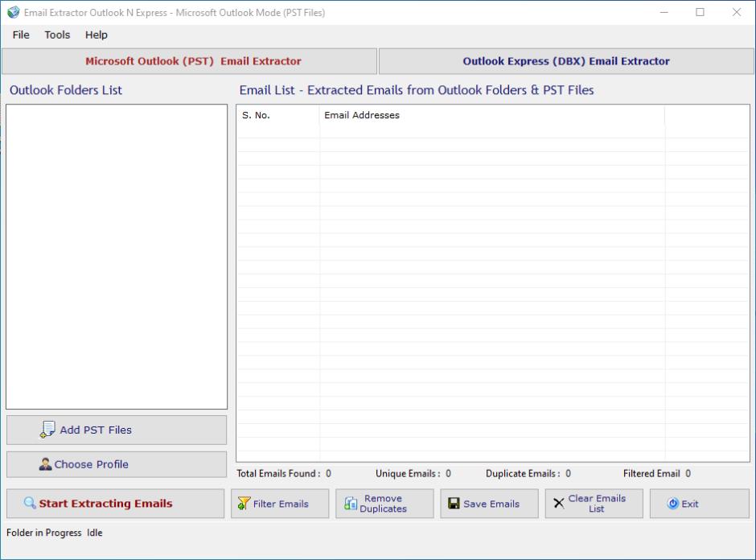
Task: Click 'Email List - Extracted Emails' heading
Action: click(417, 90)
